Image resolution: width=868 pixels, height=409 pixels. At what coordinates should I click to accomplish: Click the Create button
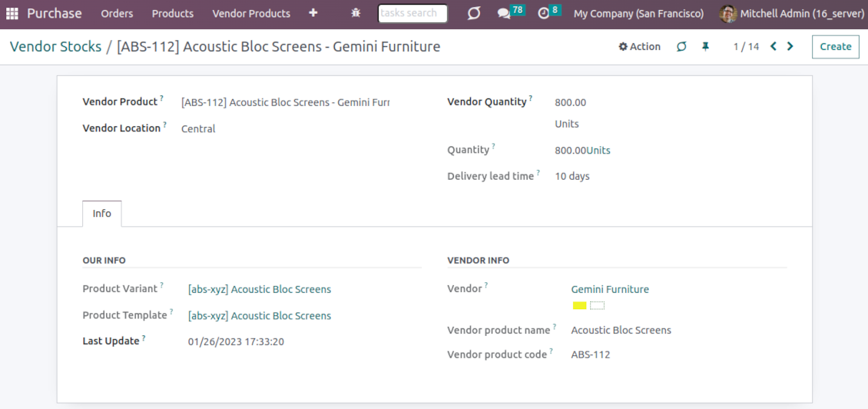pos(835,47)
